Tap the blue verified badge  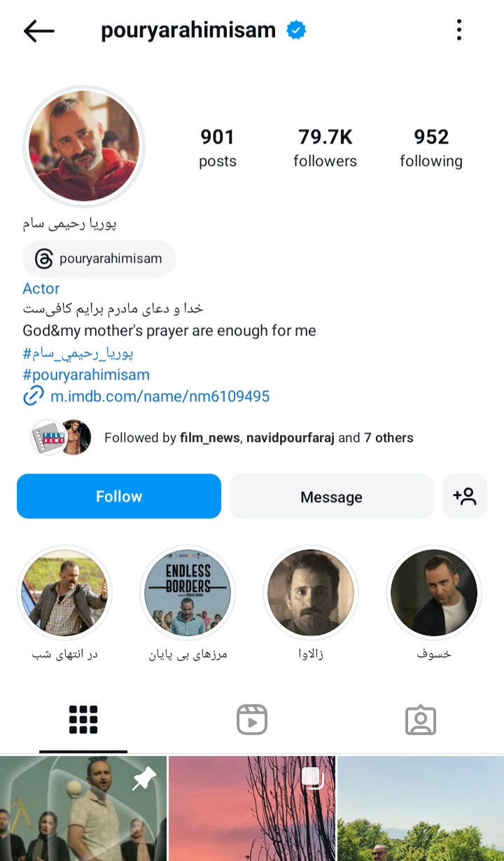click(296, 31)
